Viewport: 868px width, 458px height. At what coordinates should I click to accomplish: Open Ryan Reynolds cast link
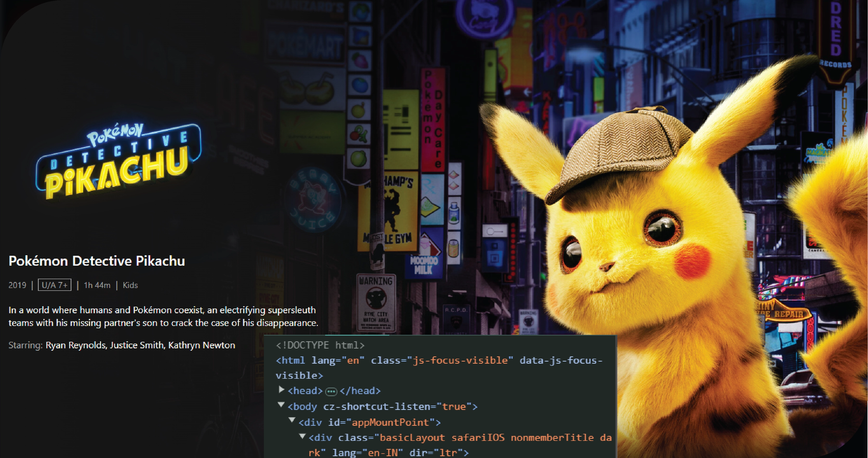click(x=75, y=345)
